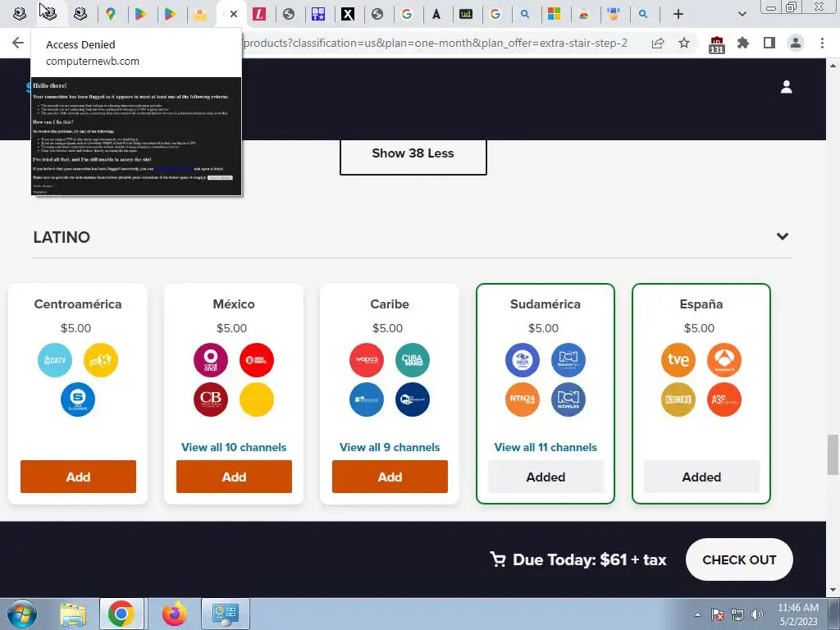
Task: Open Windows Explorer from the taskbar
Action: 73,614
